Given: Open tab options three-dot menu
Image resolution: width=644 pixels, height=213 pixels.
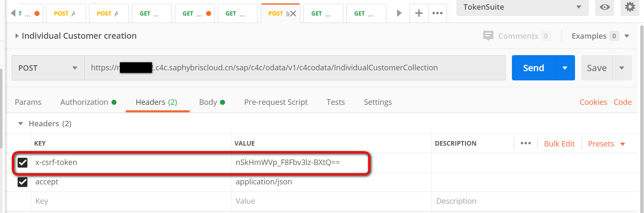Looking at the screenshot, I should point(437,13).
